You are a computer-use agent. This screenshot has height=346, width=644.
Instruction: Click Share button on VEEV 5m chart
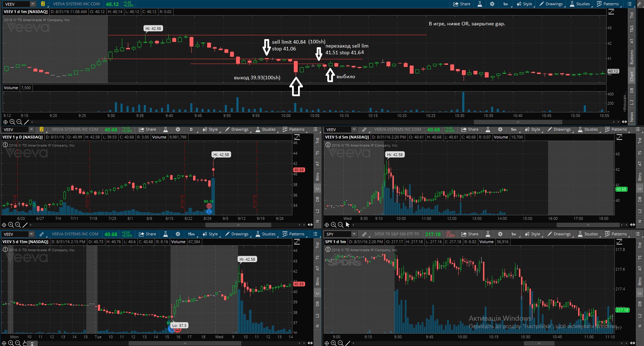pyautogui.click(x=470, y=129)
